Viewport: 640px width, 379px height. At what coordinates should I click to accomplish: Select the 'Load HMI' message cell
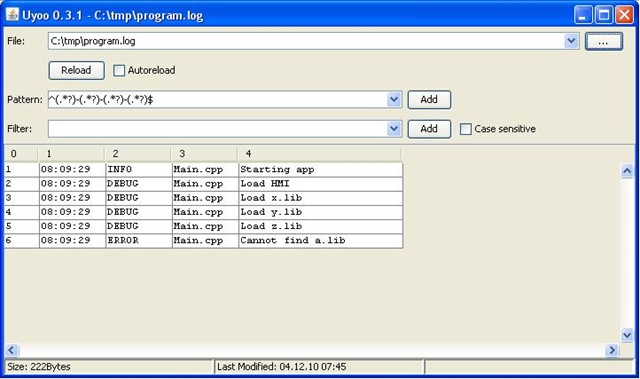click(320, 184)
